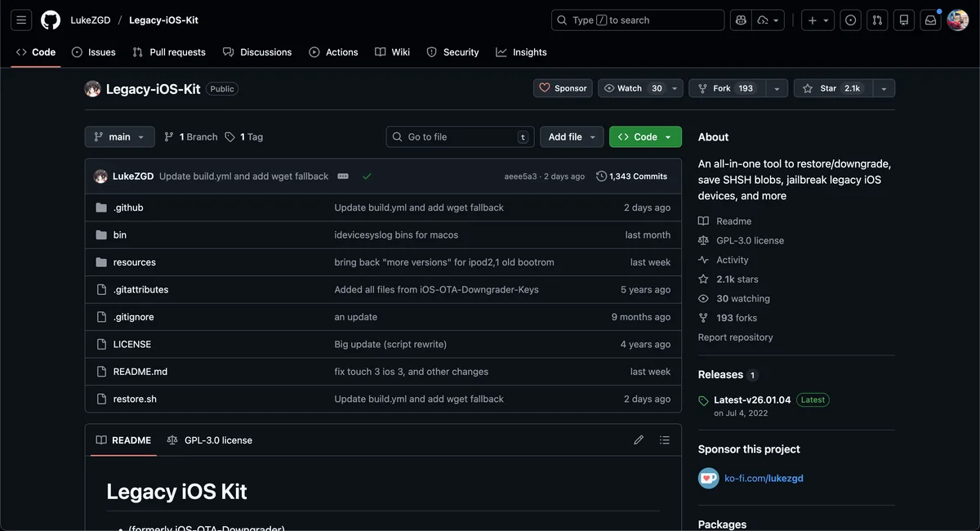The height and width of the screenshot is (531, 980).
Task: Open the notifications inbox icon
Action: point(929,20)
